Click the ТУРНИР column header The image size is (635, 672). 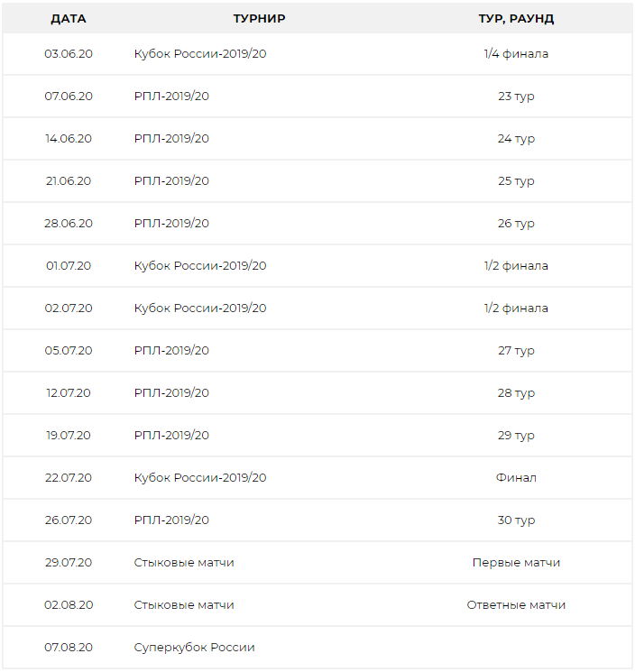[x=259, y=19]
